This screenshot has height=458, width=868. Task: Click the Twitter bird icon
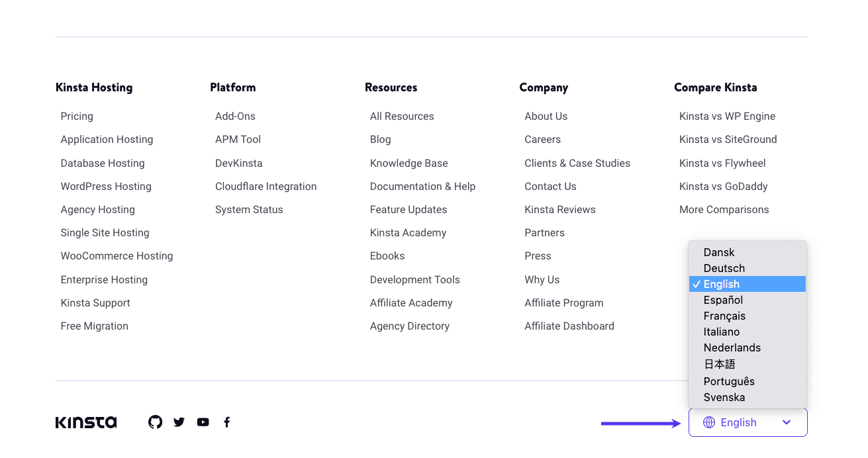[x=179, y=422]
